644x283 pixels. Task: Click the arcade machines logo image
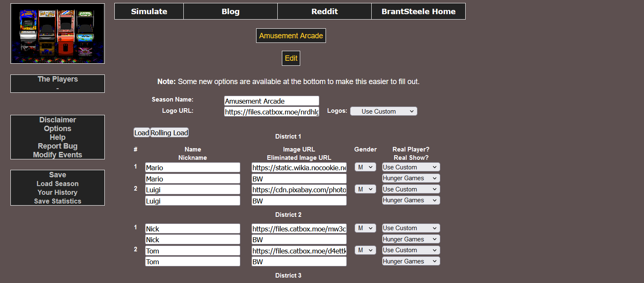(x=57, y=33)
